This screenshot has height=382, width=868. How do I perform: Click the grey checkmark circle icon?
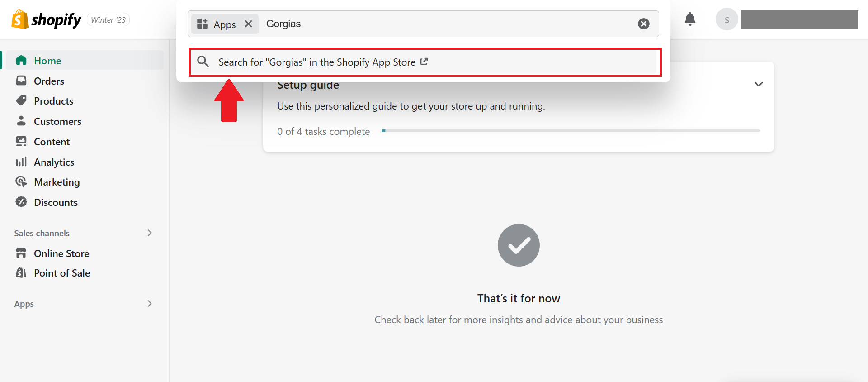click(519, 245)
